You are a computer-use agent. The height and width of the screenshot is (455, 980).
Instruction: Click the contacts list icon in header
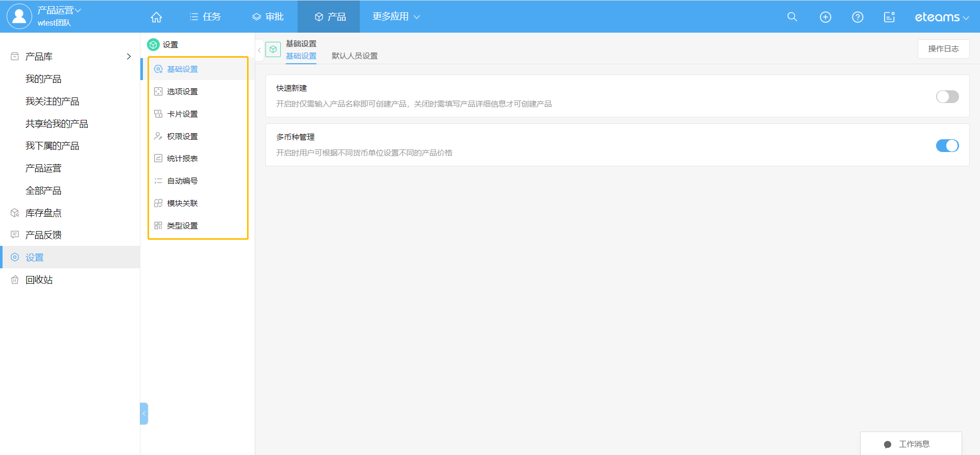point(889,17)
